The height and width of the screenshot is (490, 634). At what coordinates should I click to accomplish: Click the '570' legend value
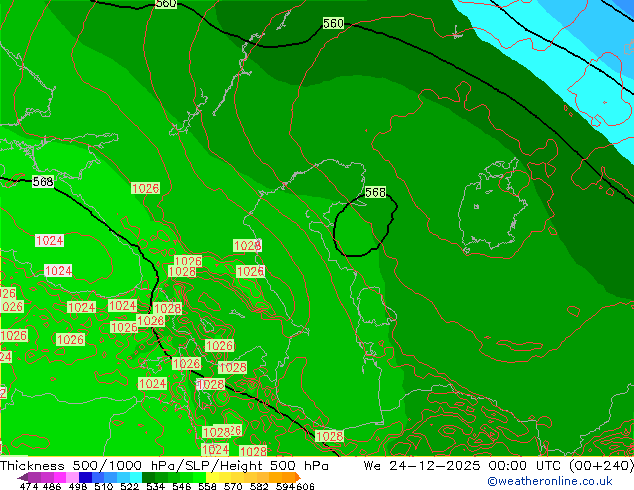click(233, 486)
